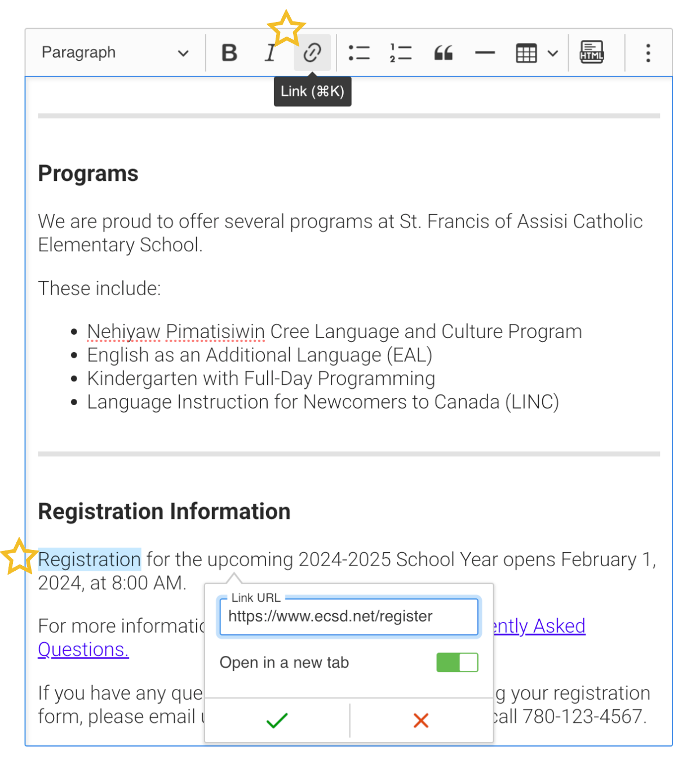Insert a table using the grid icon
This screenshot has height=773, width=700.
tap(526, 53)
